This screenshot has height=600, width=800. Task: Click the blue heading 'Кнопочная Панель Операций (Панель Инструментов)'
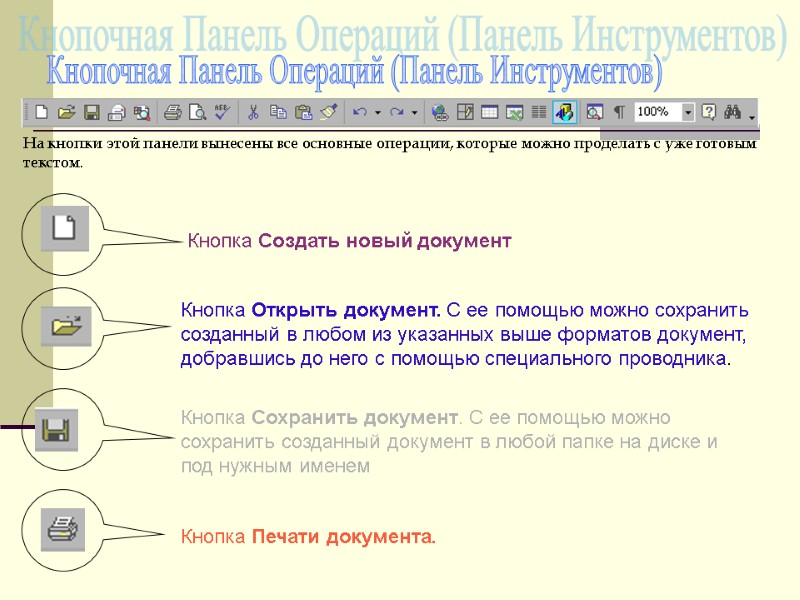coord(355,71)
